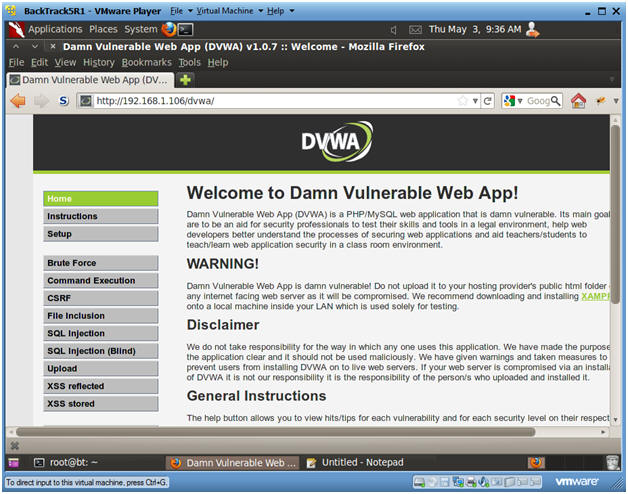Expand the address bar history dropdown

click(475, 101)
